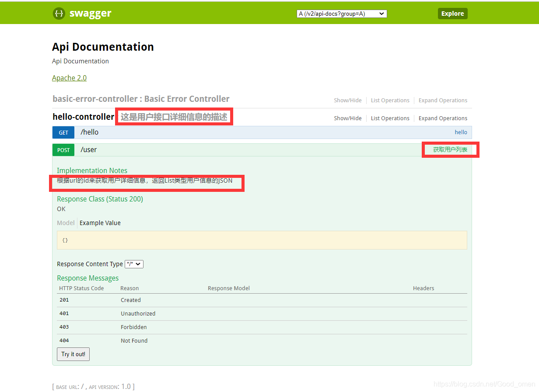Open the Response Content Type dropdown
The width and height of the screenshot is (539, 392).
pos(134,264)
